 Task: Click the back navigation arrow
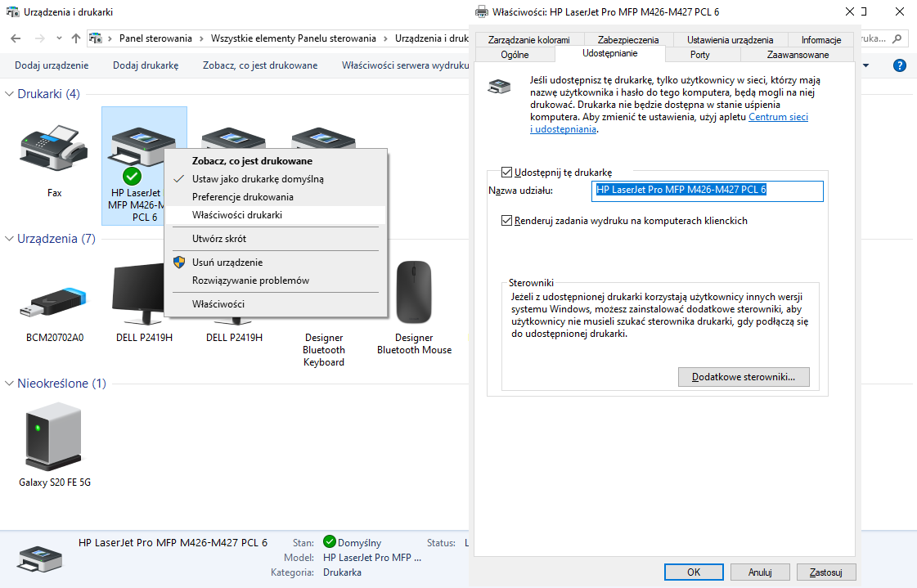16,38
